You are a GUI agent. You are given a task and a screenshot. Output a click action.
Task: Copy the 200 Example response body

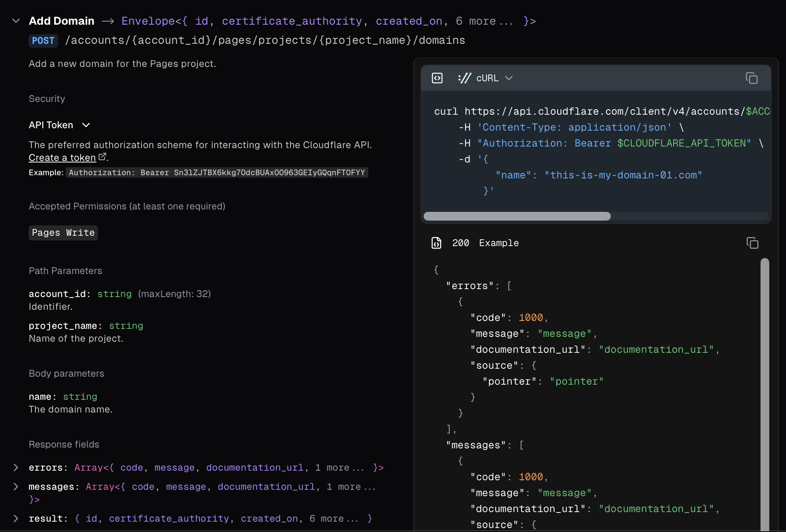point(752,243)
